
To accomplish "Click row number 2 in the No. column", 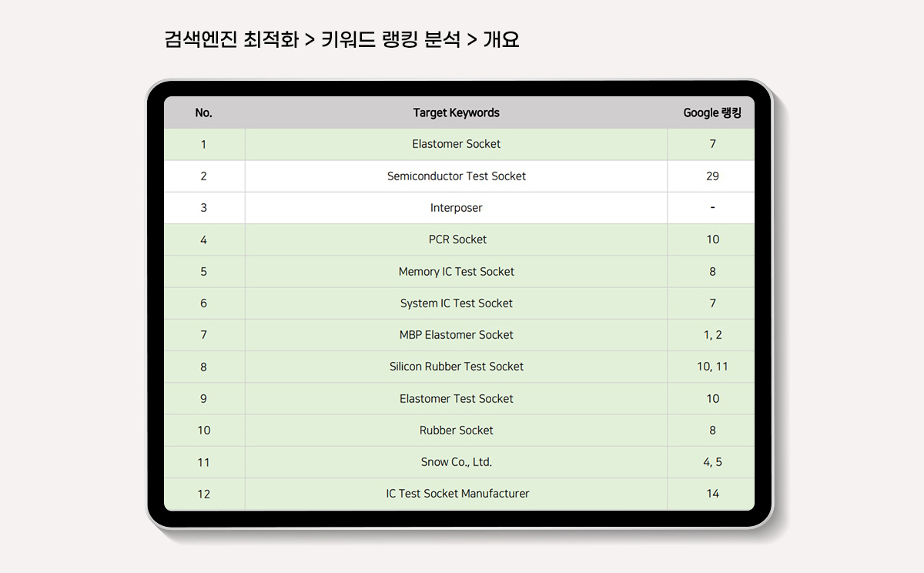I will click(x=203, y=176).
